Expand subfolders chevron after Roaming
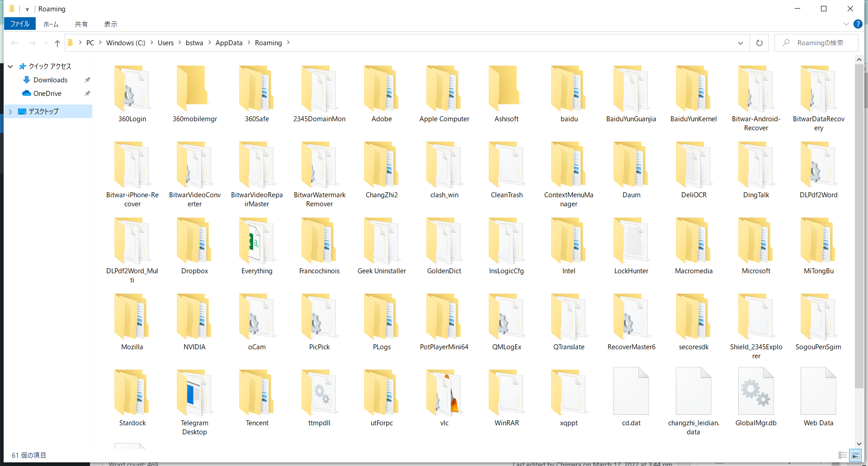This screenshot has width=868, height=466. tap(288, 43)
